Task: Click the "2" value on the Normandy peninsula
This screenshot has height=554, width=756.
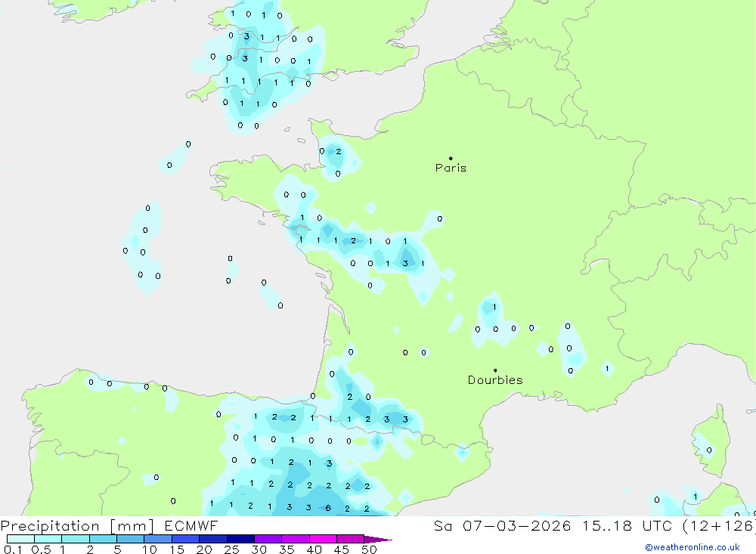Action: [x=338, y=151]
